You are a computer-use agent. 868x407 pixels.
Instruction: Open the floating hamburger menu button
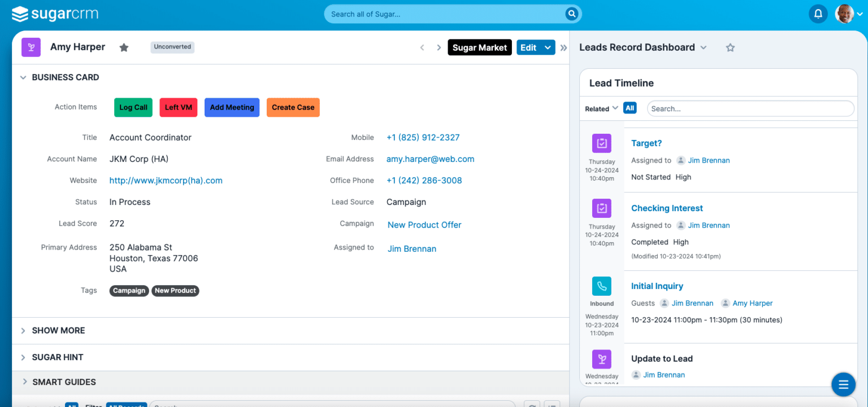(843, 385)
